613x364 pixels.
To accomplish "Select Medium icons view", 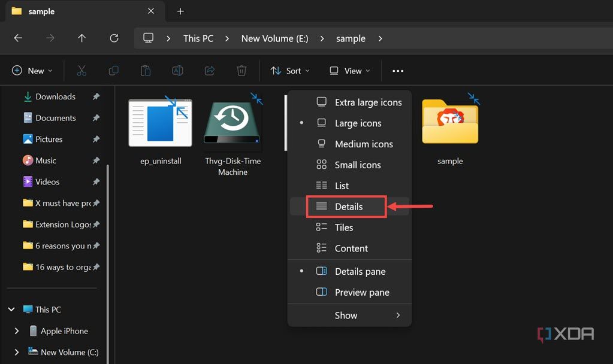I will tap(349, 144).
